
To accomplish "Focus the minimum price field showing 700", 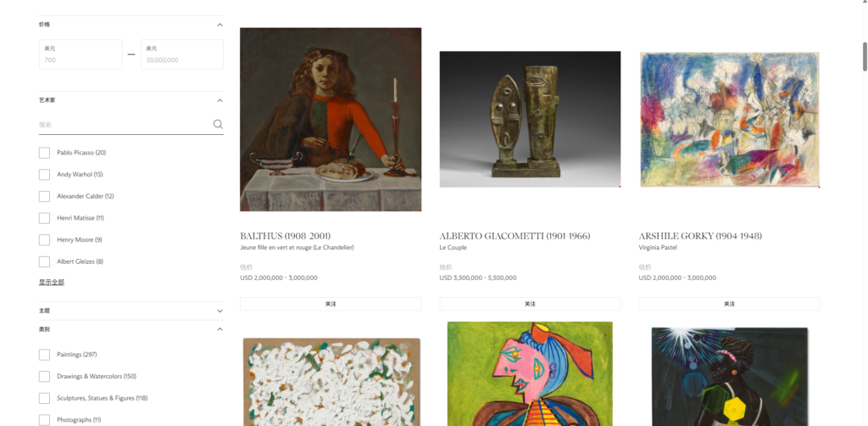I will tap(81, 54).
